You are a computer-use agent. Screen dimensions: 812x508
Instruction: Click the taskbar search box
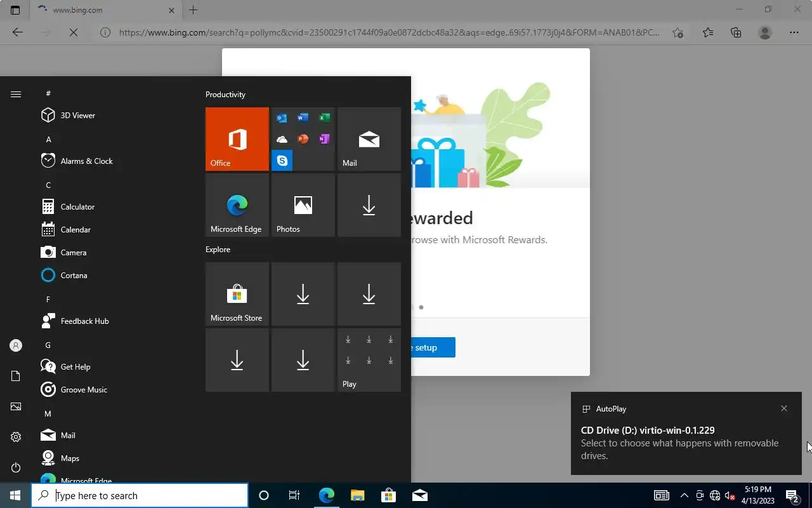(140, 495)
